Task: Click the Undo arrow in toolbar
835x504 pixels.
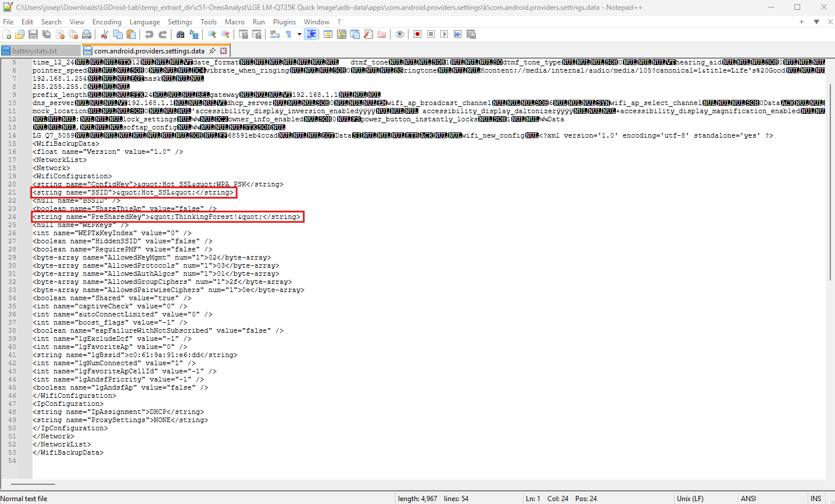Action: pos(149,34)
